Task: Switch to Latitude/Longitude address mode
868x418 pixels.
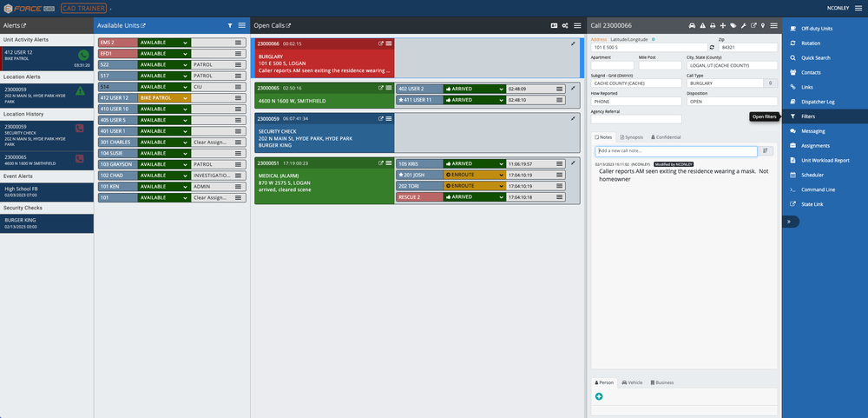Action: point(630,40)
